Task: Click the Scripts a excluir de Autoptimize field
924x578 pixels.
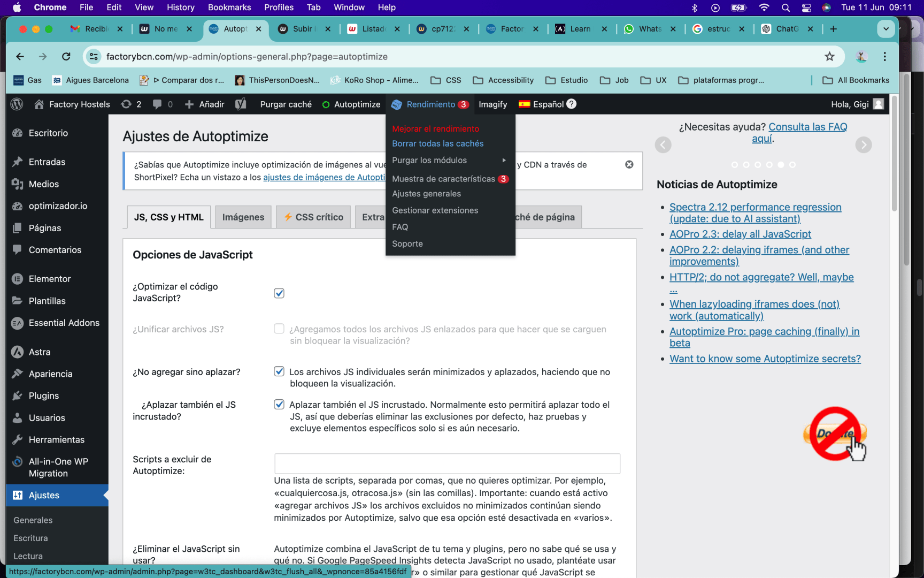Action: [447, 463]
